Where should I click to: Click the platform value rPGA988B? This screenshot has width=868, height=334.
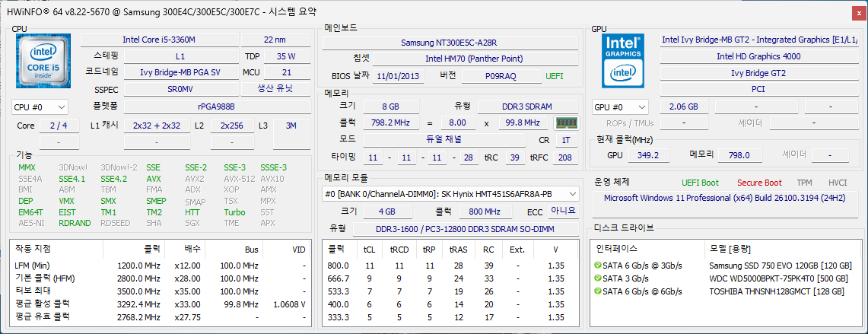(x=217, y=107)
